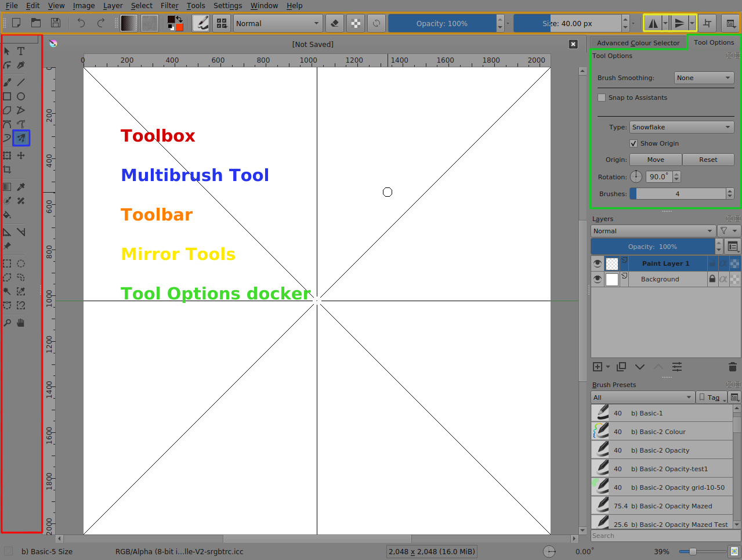Delete layer with trash icon
The width and height of the screenshot is (742, 560).
tap(732, 367)
